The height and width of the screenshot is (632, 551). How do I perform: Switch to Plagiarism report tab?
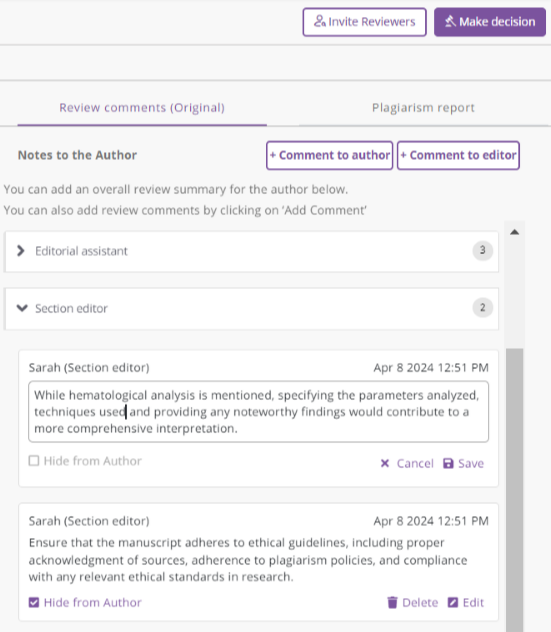[423, 108]
